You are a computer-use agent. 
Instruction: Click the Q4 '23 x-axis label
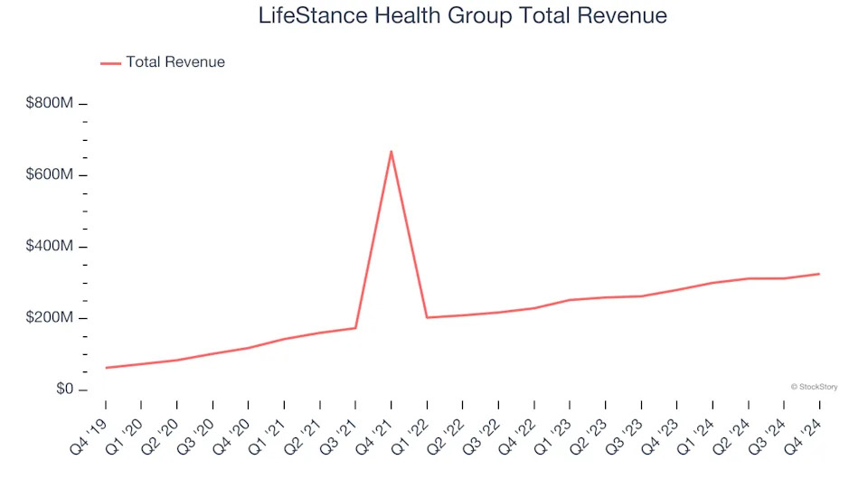pos(659,436)
